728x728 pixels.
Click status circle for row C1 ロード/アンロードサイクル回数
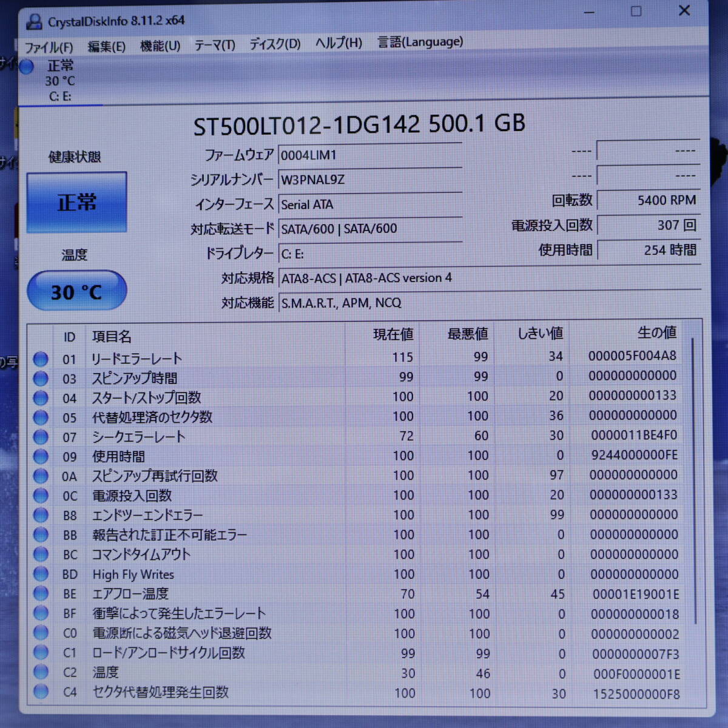click(41, 652)
